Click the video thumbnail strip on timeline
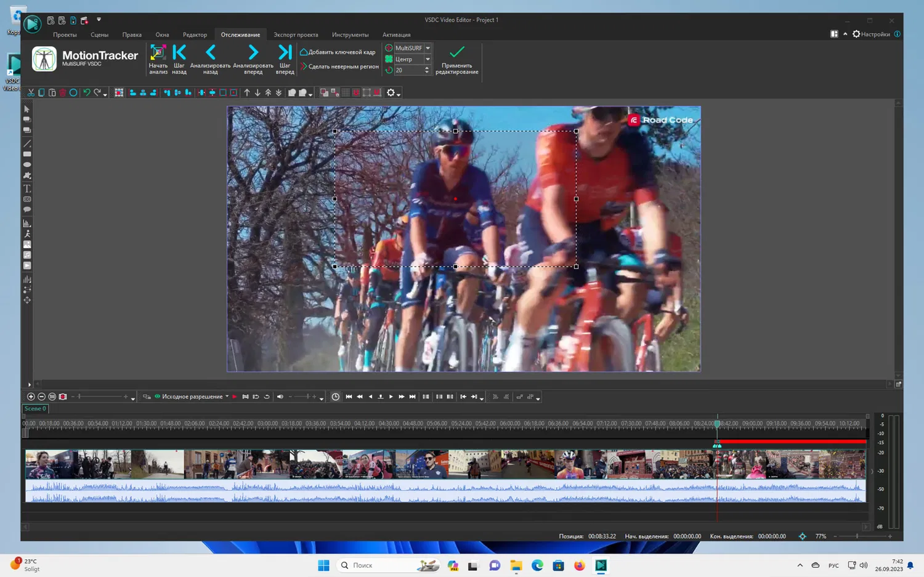The image size is (924, 577). (445, 464)
